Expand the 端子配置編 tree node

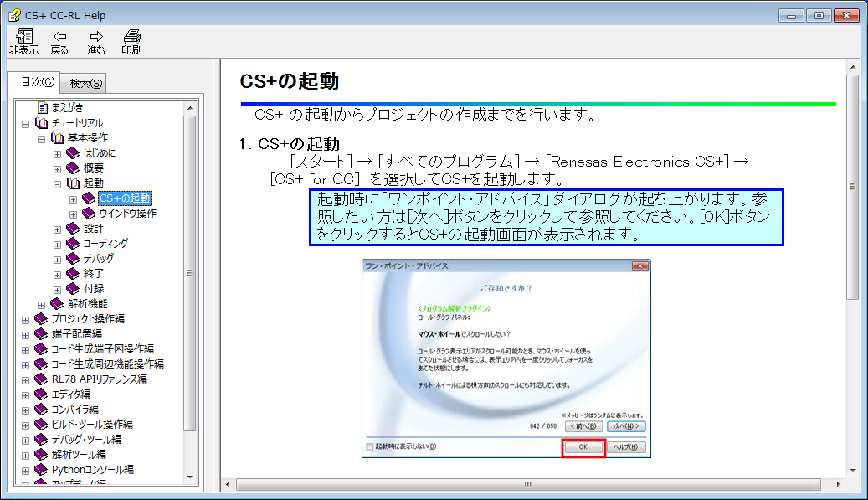tap(25, 335)
